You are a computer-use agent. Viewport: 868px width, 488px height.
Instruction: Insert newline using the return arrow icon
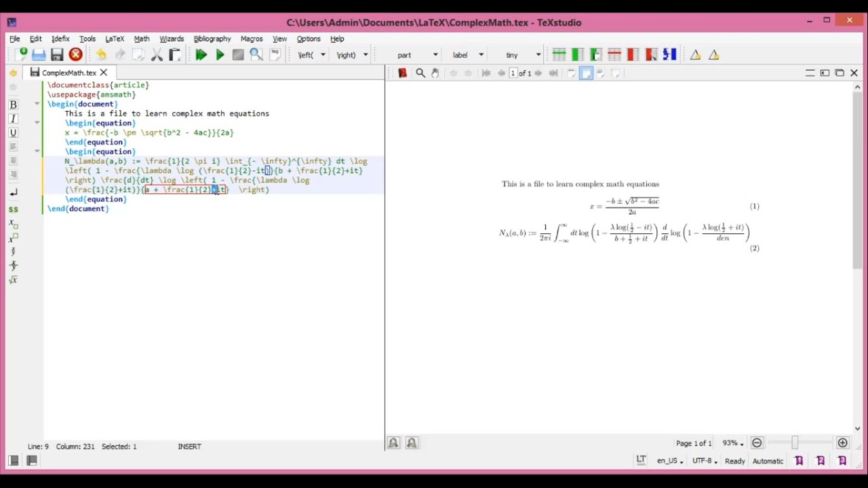[13, 193]
